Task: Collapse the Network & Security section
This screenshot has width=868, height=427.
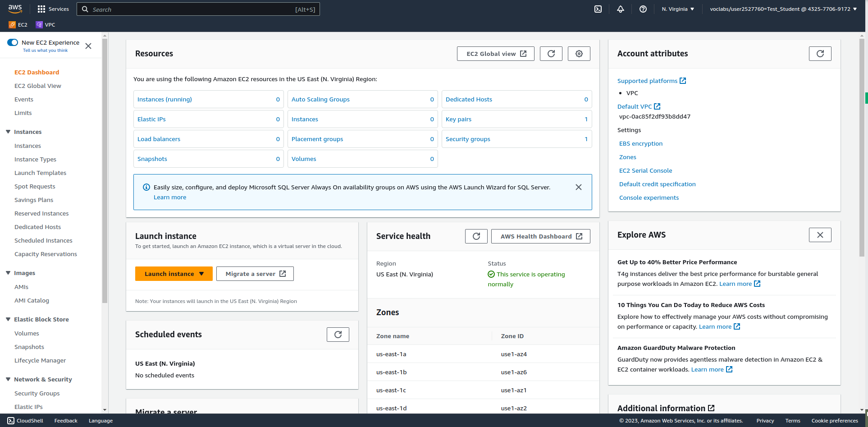Action: pos(8,379)
